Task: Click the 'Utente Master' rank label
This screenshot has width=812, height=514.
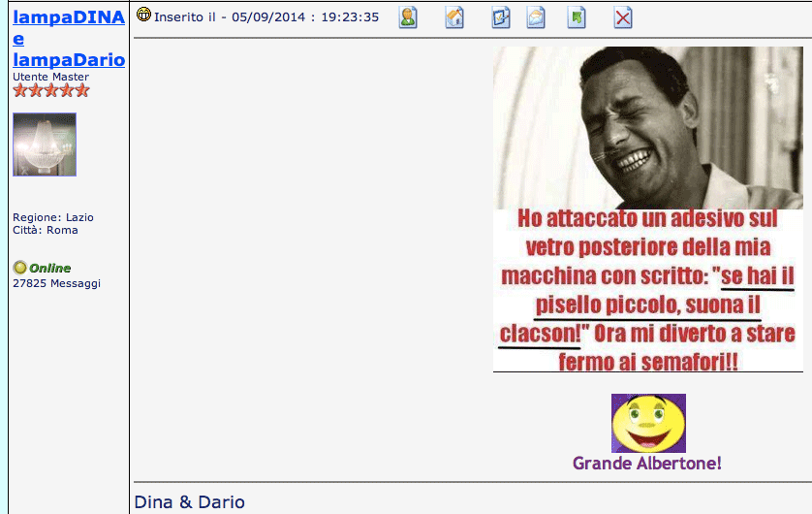Action: tap(50, 77)
